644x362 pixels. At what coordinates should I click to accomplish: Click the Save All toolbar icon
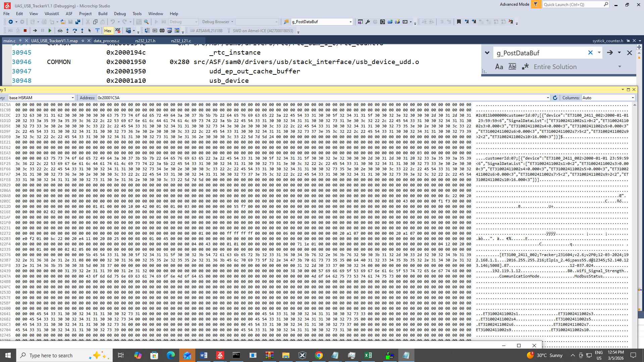(x=78, y=22)
